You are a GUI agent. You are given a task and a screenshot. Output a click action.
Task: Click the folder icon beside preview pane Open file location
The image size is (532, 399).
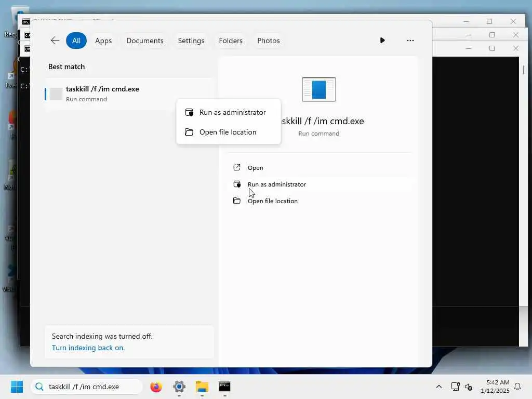click(237, 201)
